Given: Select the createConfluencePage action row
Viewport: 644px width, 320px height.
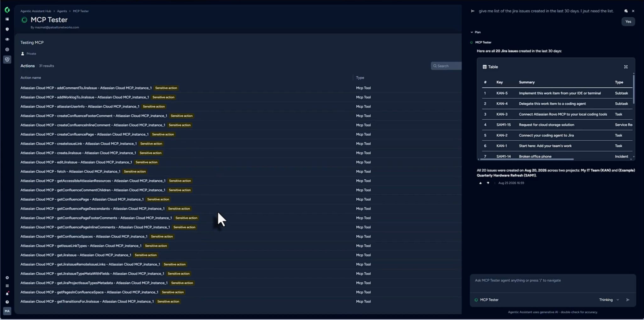Looking at the screenshot, I should pos(238,134).
